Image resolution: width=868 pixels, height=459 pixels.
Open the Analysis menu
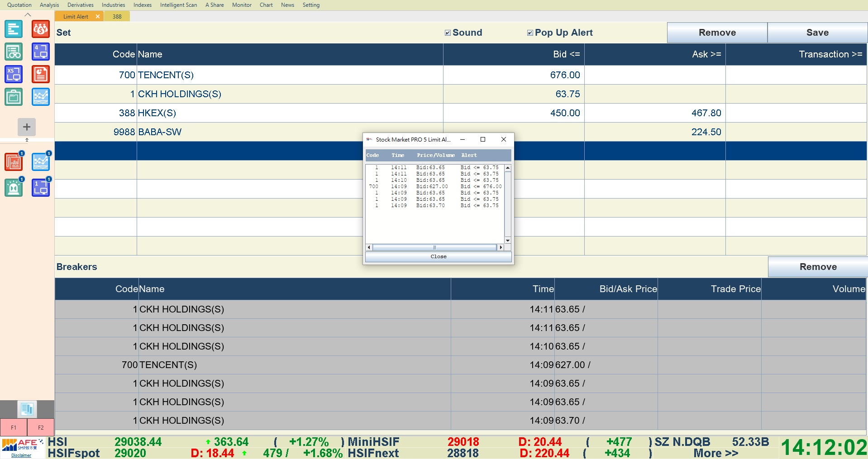[49, 5]
